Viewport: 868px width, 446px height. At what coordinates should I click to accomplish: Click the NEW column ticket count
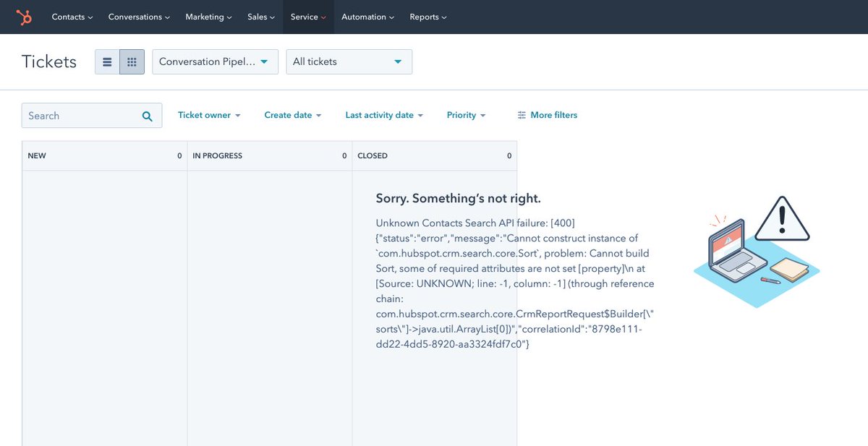coord(179,155)
